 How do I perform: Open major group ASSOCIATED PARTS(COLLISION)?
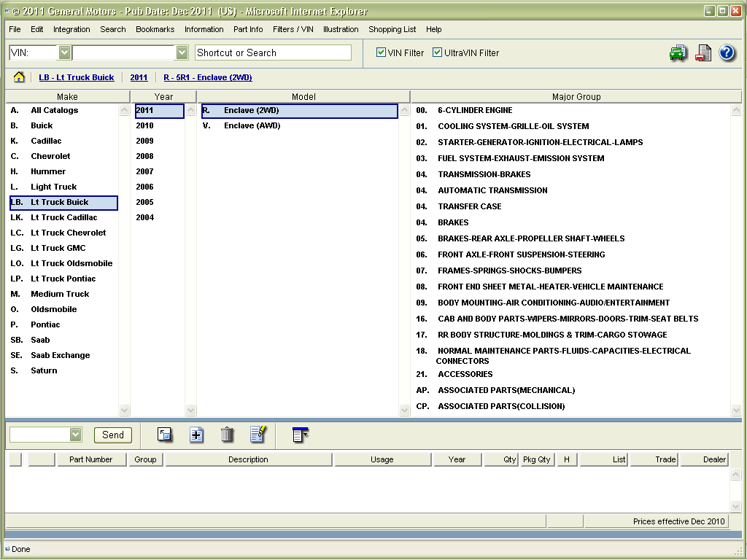pos(501,406)
